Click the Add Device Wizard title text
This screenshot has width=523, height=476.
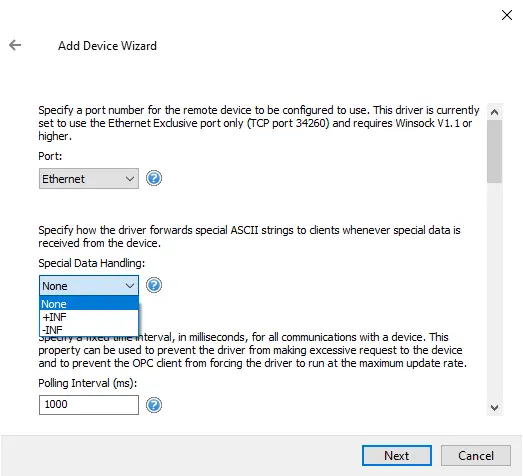click(107, 46)
